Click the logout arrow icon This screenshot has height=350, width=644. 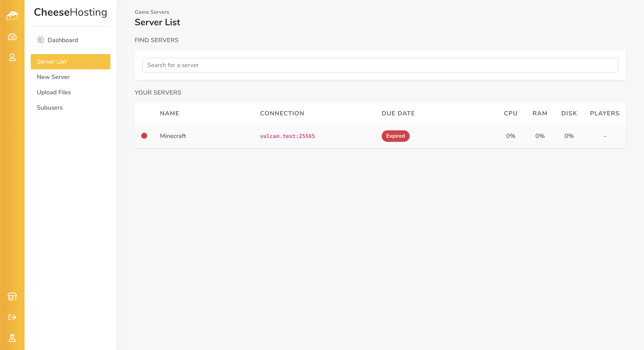pos(12,317)
